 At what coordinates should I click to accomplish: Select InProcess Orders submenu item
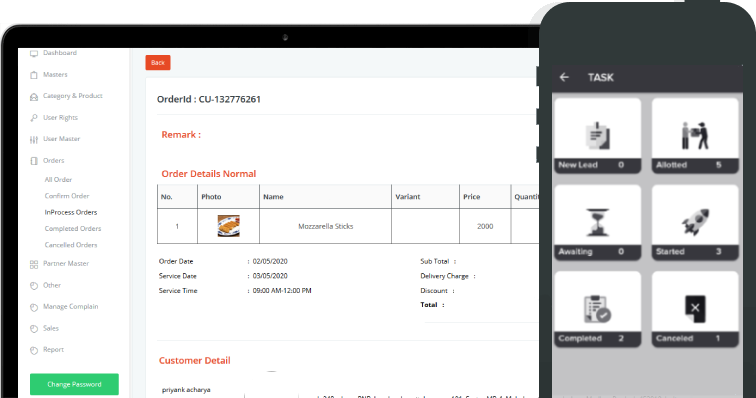point(71,212)
